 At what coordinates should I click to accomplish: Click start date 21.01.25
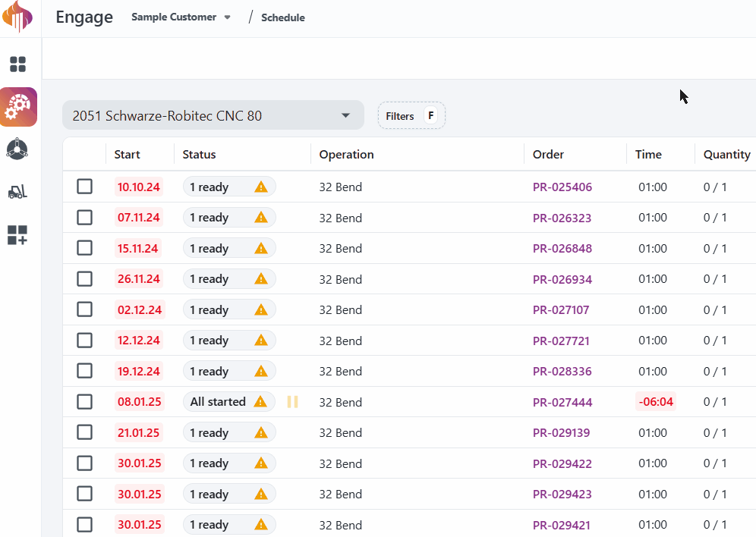pos(138,432)
